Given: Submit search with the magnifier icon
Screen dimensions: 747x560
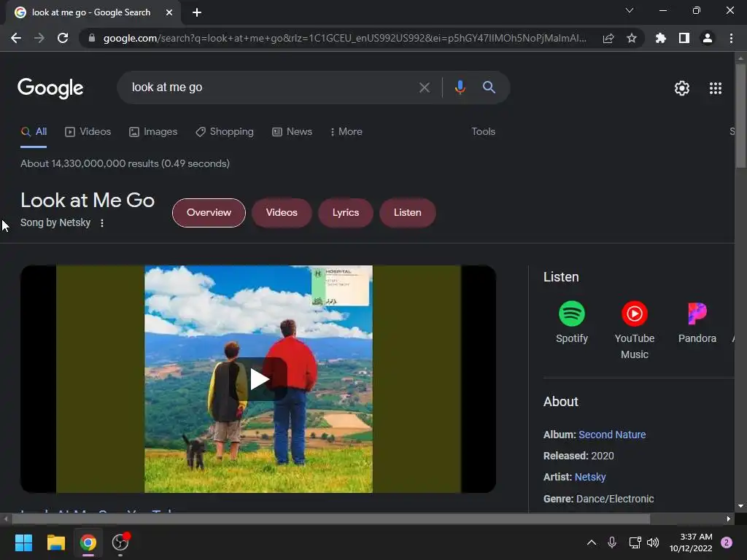Looking at the screenshot, I should point(489,87).
